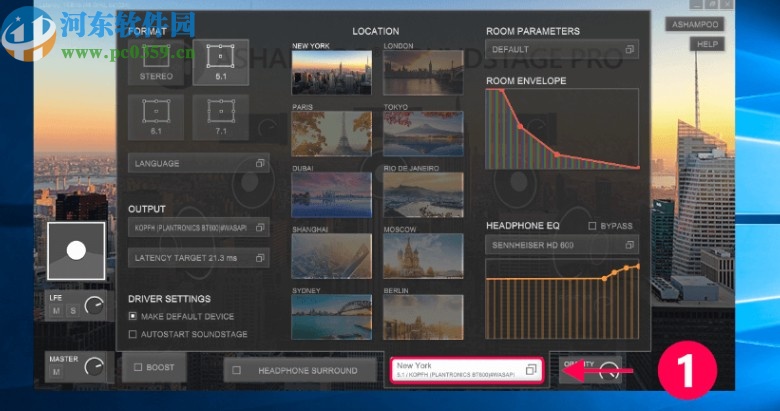Open the New York preset selector
Image resolution: width=780 pixels, height=411 pixels.
[467, 370]
